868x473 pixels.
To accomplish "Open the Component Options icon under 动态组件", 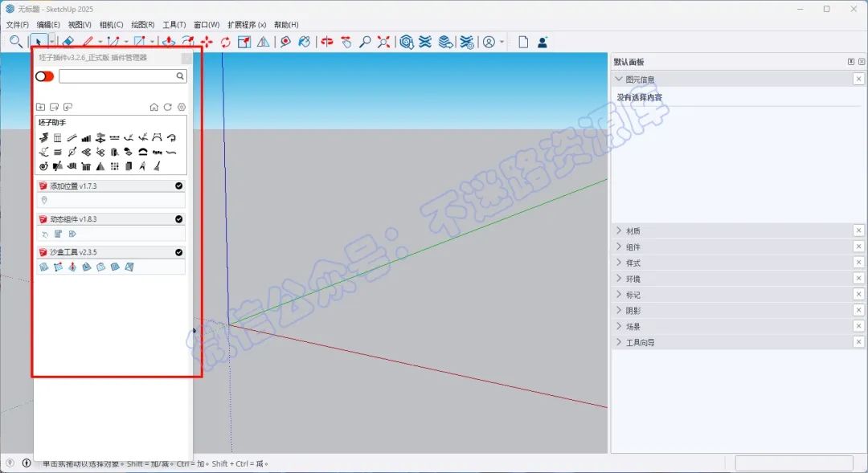I will (58, 234).
